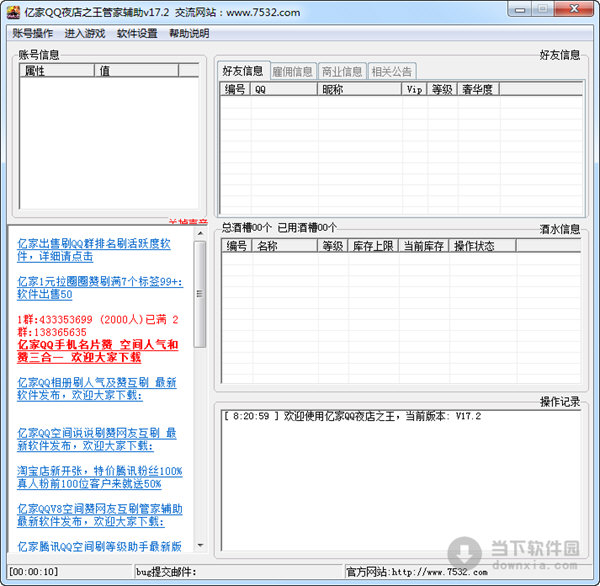600x586 pixels.
Task: Open link 亿家出售刷QQ群排名刷活跃度软件
Action: [94, 250]
